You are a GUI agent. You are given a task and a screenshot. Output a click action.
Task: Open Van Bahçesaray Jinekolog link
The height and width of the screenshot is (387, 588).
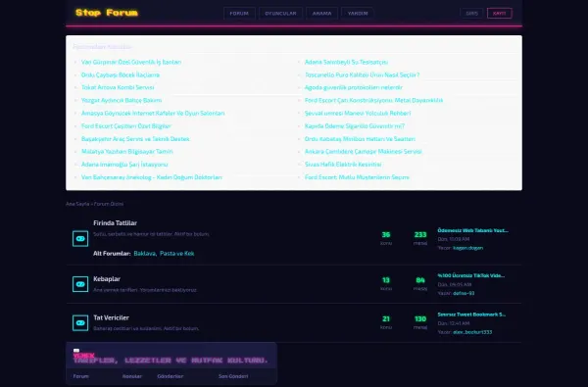(152, 177)
